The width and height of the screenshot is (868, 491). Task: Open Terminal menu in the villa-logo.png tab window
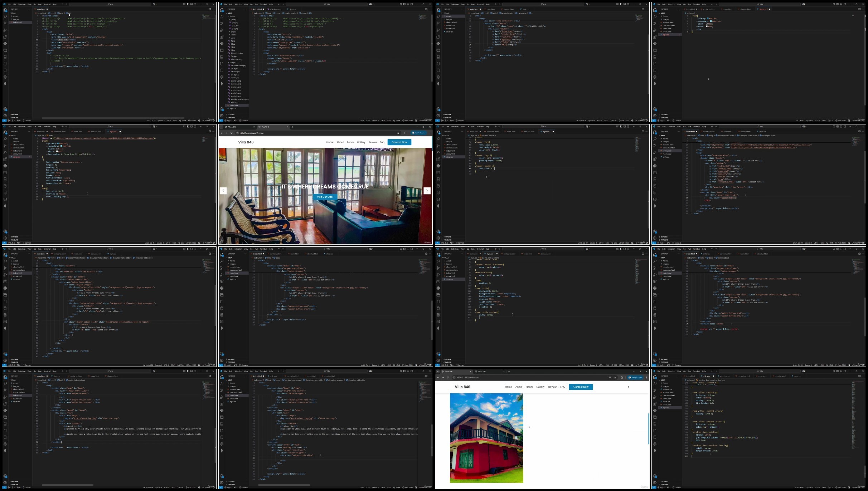pos(263,4)
